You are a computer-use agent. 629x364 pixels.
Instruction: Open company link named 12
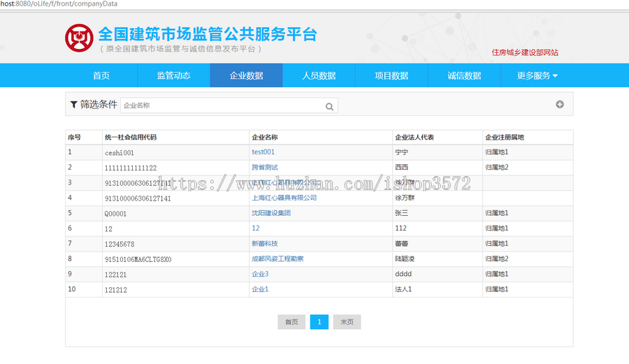pos(256,228)
